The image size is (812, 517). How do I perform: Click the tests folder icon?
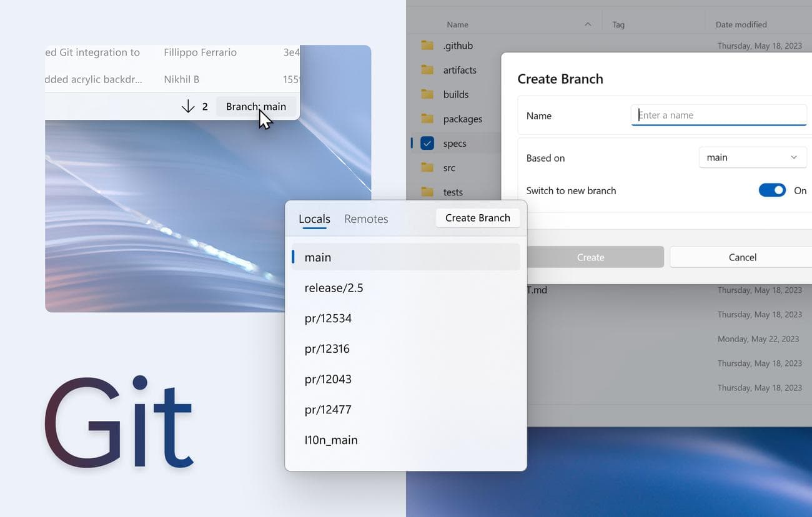tap(427, 192)
